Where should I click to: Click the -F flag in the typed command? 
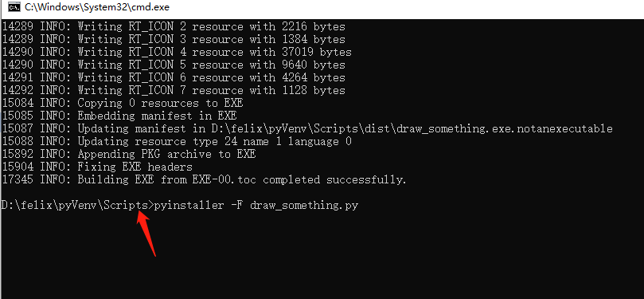pos(237,205)
